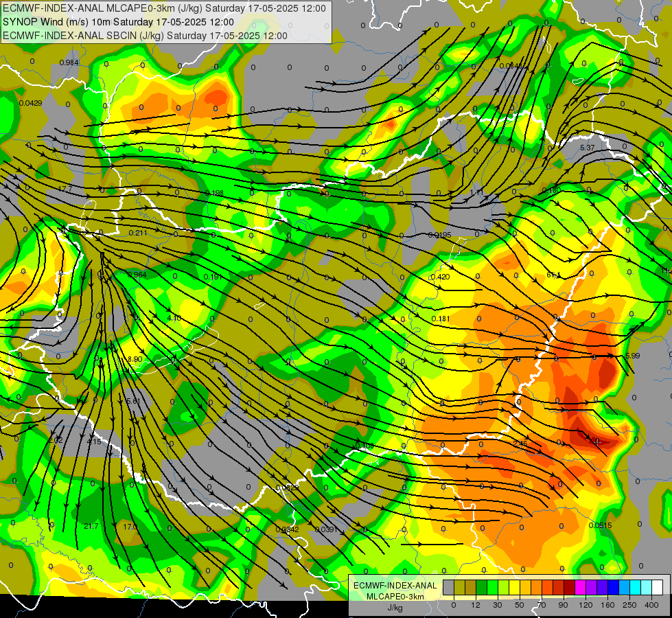
Task: Click the map value '0.420'
Action: (x=441, y=277)
